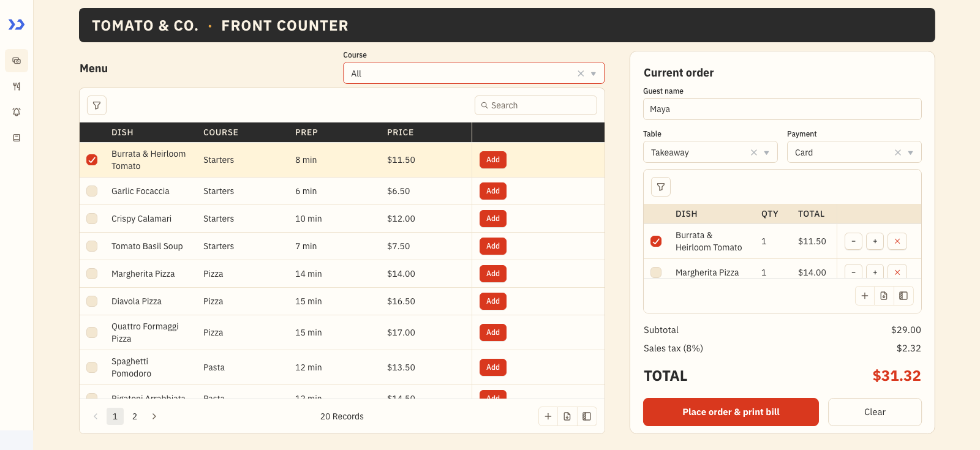Toggle column panel below order table
Image resolution: width=980 pixels, height=450 pixels.
click(903, 296)
